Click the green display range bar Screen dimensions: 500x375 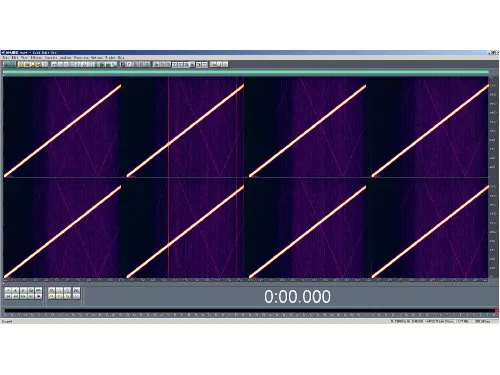coord(246,72)
